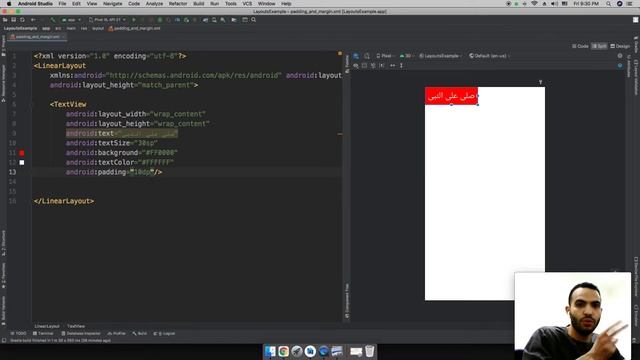Viewport: 640px width, 360px height.
Task: Click the LinearLayout breadcrumb at the editor bottom
Action: [47, 326]
